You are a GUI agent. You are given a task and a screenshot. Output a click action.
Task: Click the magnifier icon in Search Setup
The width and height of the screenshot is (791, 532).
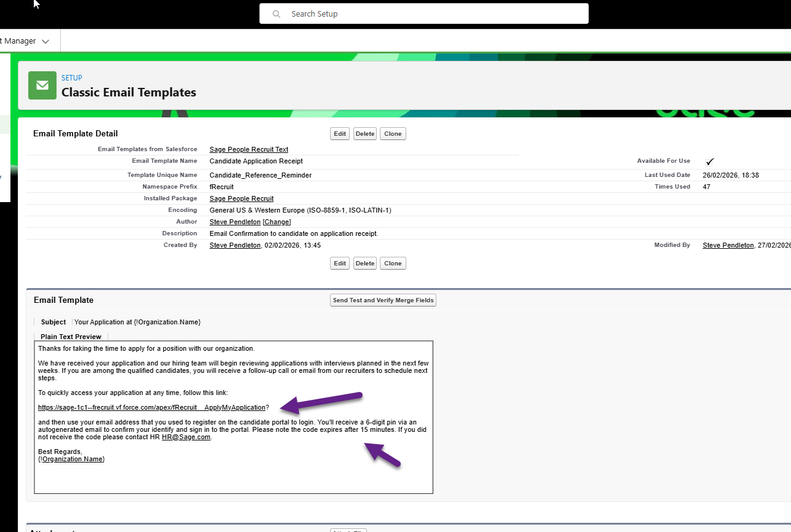(277, 14)
